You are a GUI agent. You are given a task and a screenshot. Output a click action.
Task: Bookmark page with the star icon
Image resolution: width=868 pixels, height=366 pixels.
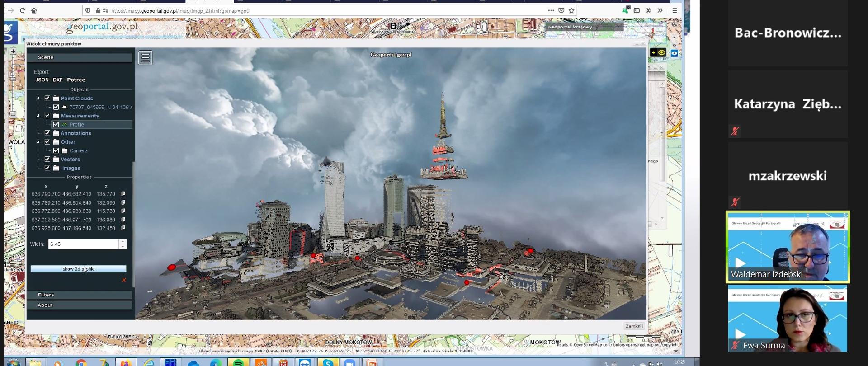click(x=571, y=10)
